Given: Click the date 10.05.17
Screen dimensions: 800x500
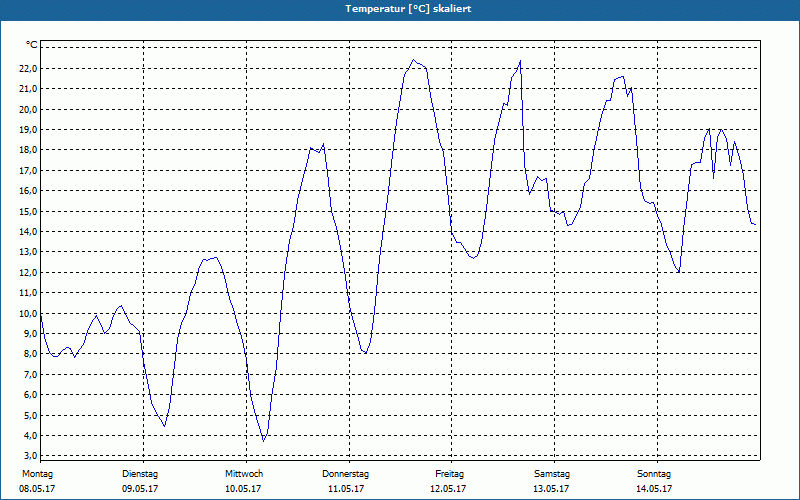Looking at the screenshot, I should pyautogui.click(x=243, y=489).
